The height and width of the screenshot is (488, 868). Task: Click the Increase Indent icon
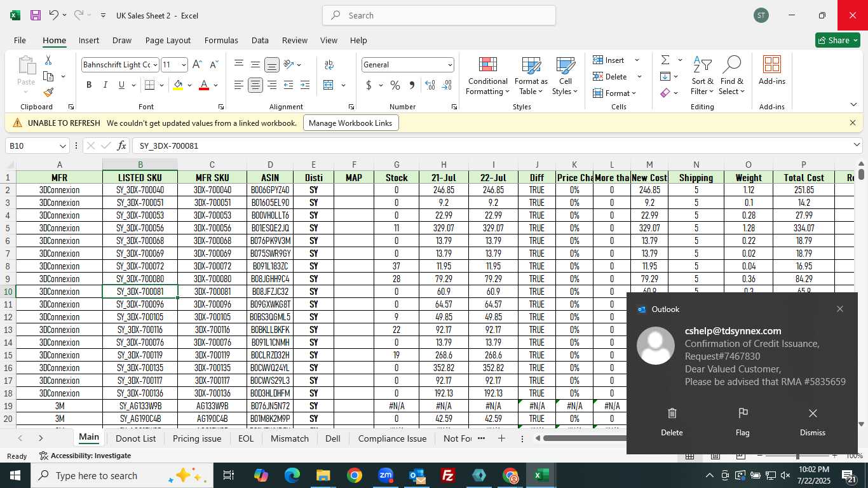[x=305, y=85]
